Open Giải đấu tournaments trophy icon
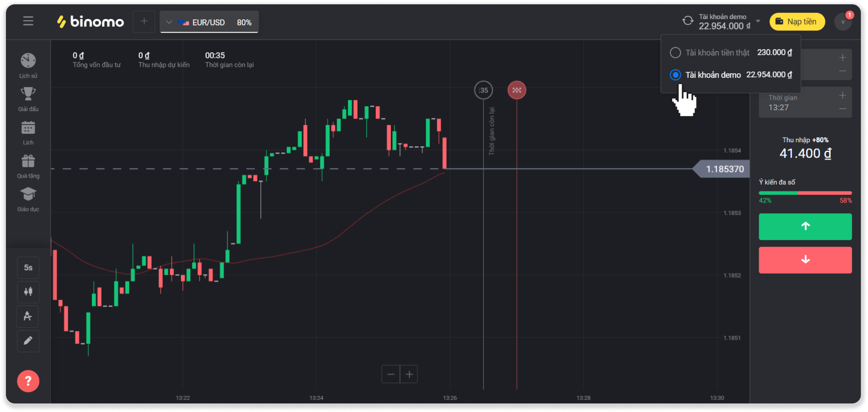 click(28, 94)
